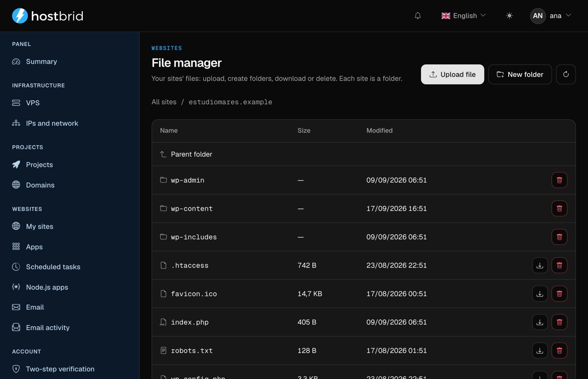This screenshot has height=379, width=588.
Task: Download favicon.ico
Action: pyautogui.click(x=540, y=294)
